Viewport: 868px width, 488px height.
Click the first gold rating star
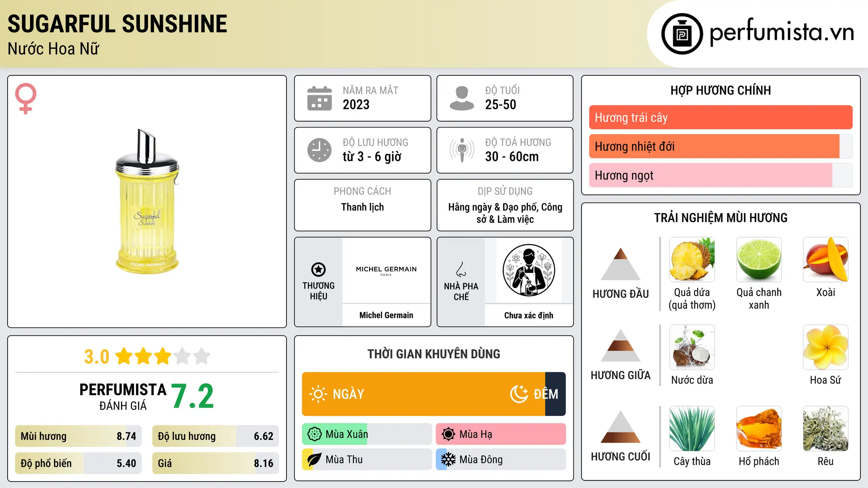click(x=124, y=356)
